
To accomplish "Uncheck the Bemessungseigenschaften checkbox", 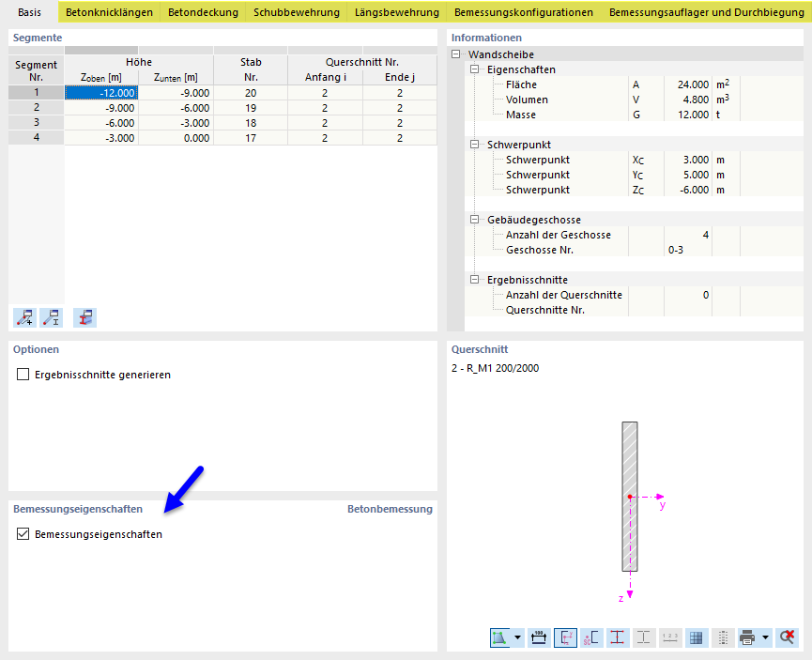I will click(x=23, y=533).
